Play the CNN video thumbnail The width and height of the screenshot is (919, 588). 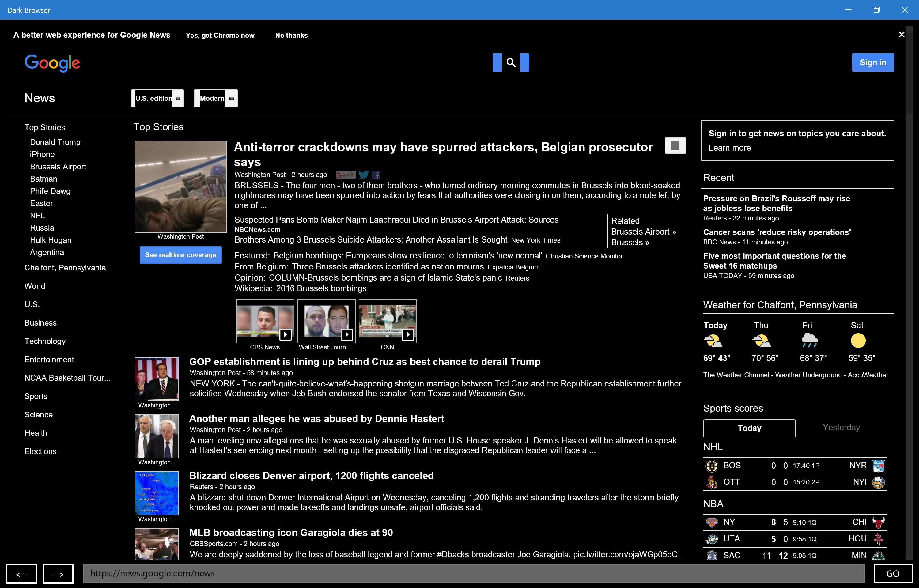[388, 321]
